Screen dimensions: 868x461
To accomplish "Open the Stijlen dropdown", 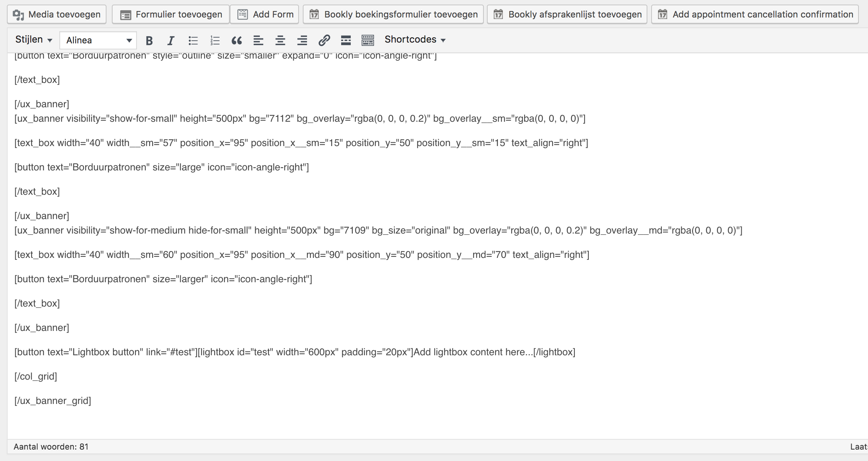I will [33, 40].
